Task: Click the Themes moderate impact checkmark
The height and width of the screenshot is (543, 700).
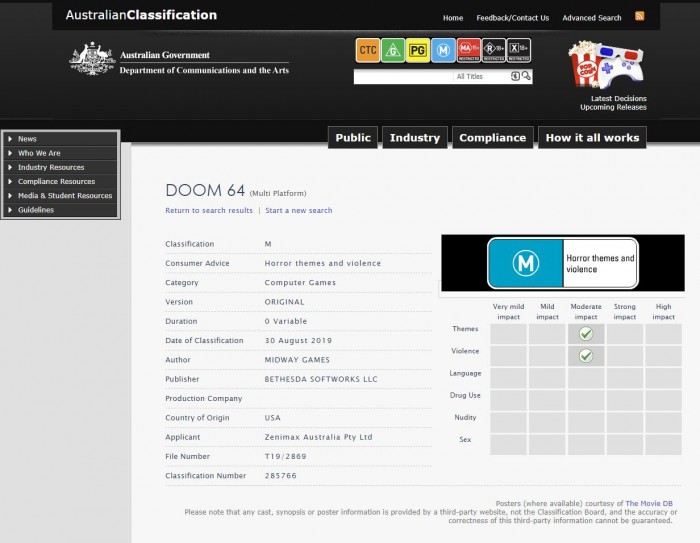Action: point(586,333)
